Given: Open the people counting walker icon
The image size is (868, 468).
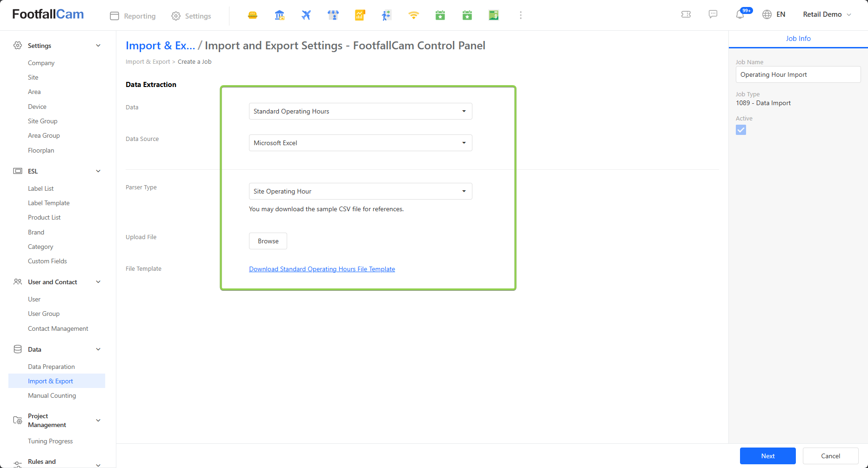Looking at the screenshot, I should (x=386, y=15).
